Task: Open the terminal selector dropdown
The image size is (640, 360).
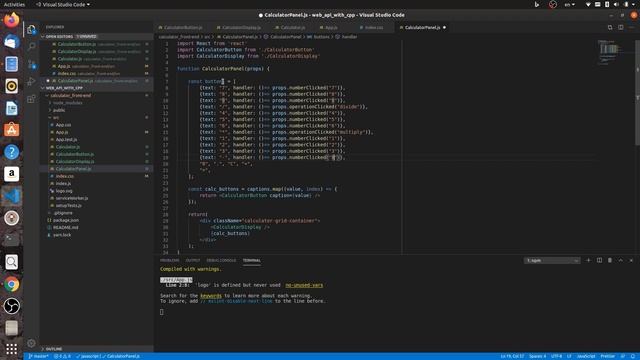Action: coord(552,260)
